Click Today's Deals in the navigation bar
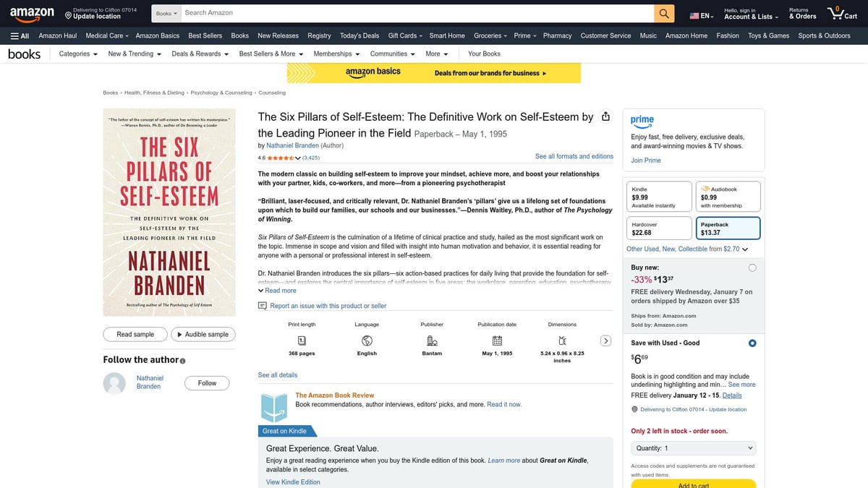This screenshot has height=488, width=868. click(359, 35)
